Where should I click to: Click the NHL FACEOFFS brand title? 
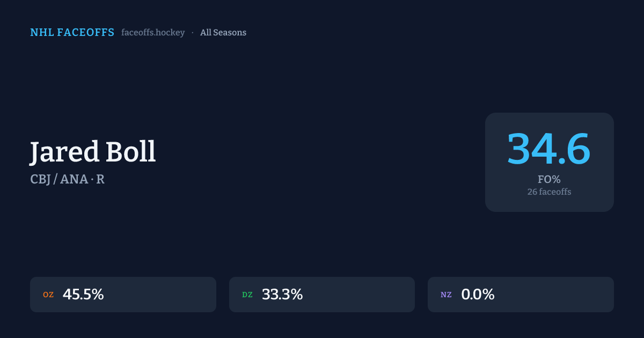(x=72, y=33)
